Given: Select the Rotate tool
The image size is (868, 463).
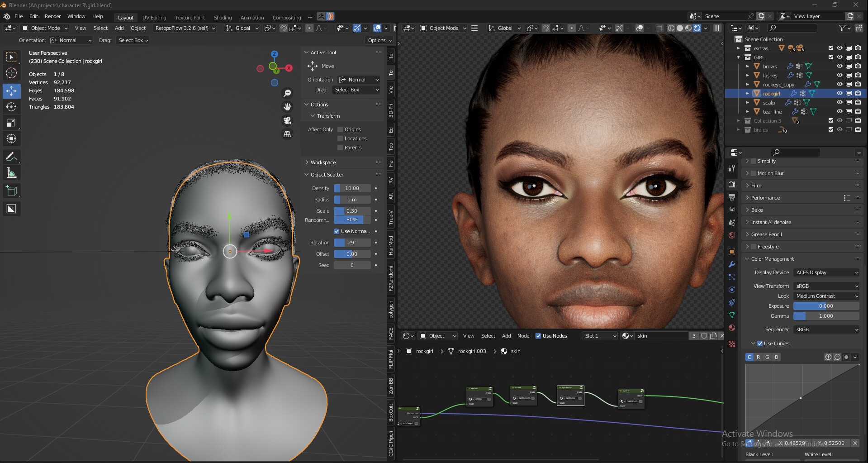Looking at the screenshot, I should (11, 107).
